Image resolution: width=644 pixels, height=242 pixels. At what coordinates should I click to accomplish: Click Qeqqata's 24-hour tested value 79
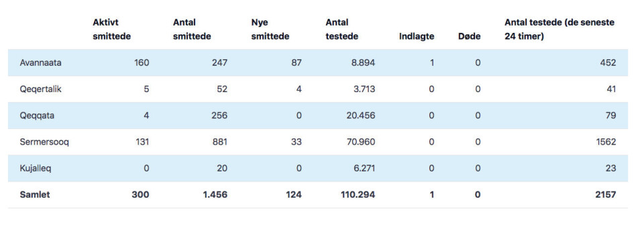(x=610, y=116)
